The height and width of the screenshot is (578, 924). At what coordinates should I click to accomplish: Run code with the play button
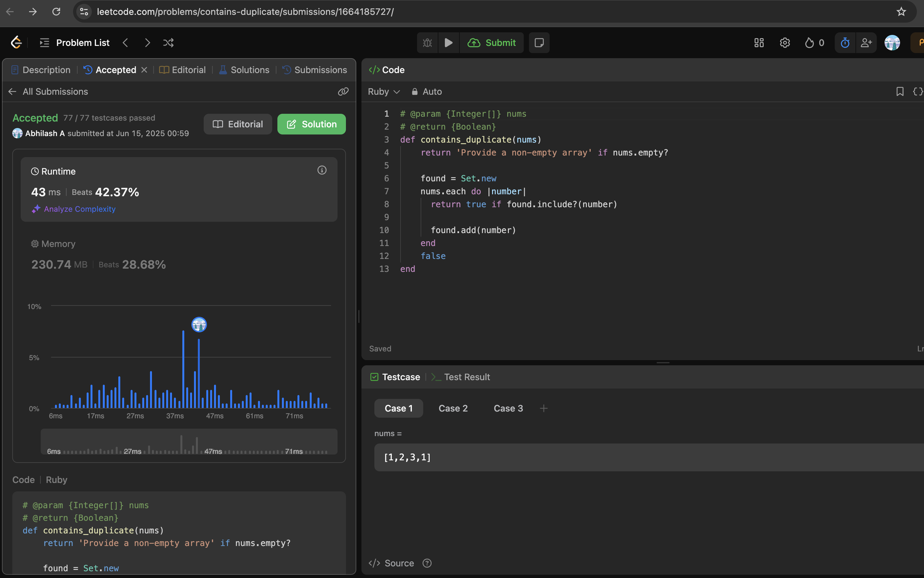point(448,43)
